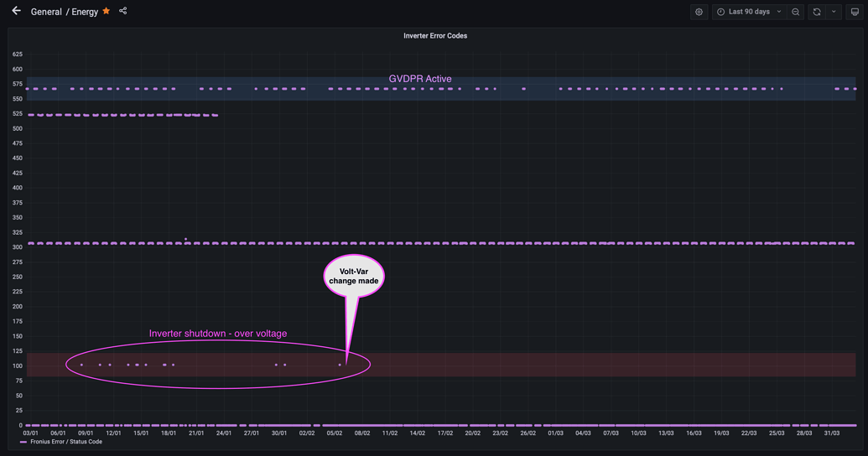Image resolution: width=868 pixels, height=456 pixels.
Task: Open the Inverter Error Codes panel menu
Action: 435,35
